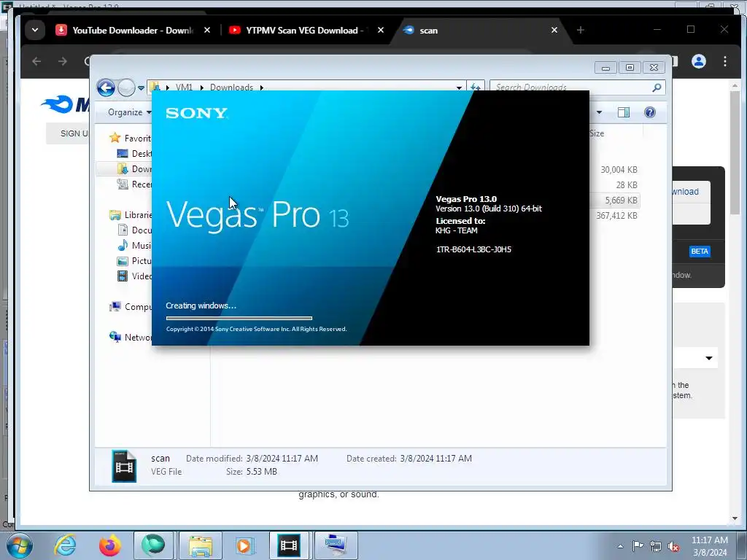The width and height of the screenshot is (747, 560).
Task: Open Windows Media Player taskbar icon
Action: (x=244, y=545)
